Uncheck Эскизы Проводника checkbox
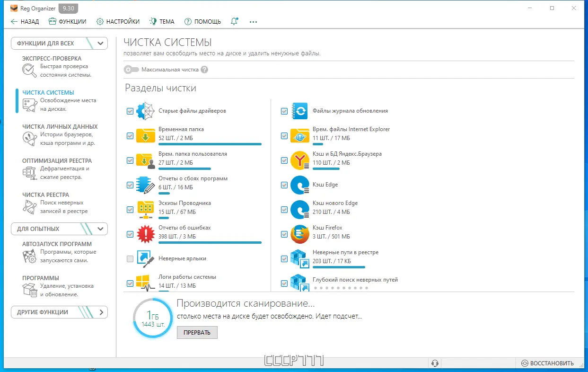This screenshot has width=588, height=372. click(130, 210)
